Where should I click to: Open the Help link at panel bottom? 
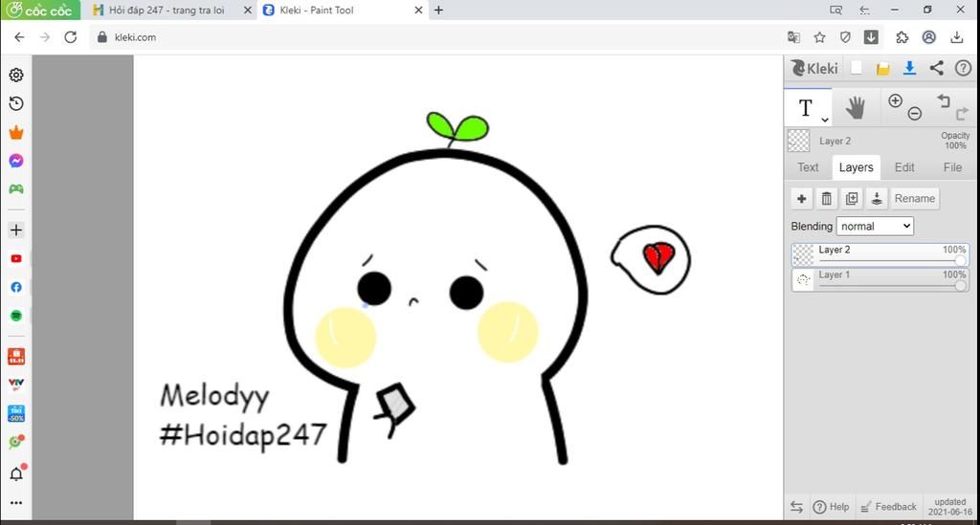tap(831, 507)
